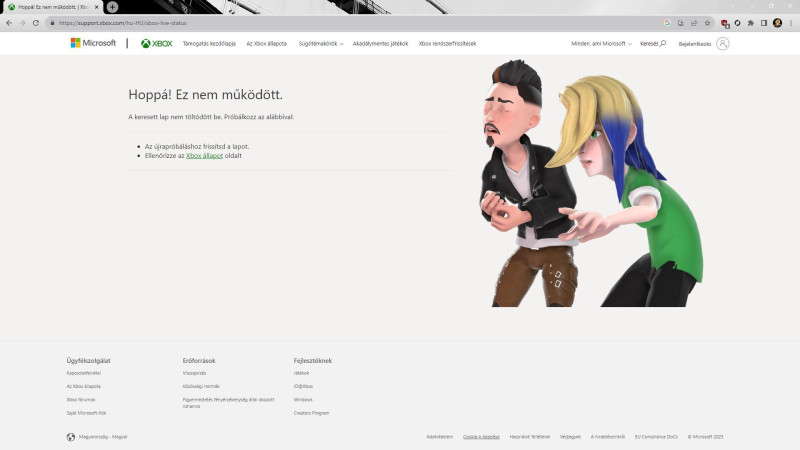The width and height of the screenshot is (800, 450).
Task: Open footer link 'Xbox fórumok'
Action: [x=81, y=399]
